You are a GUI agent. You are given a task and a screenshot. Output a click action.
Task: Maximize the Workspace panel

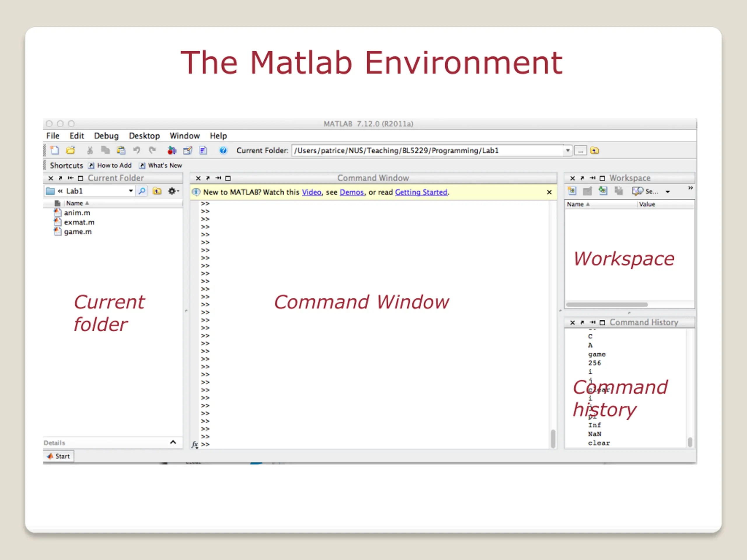(x=602, y=178)
